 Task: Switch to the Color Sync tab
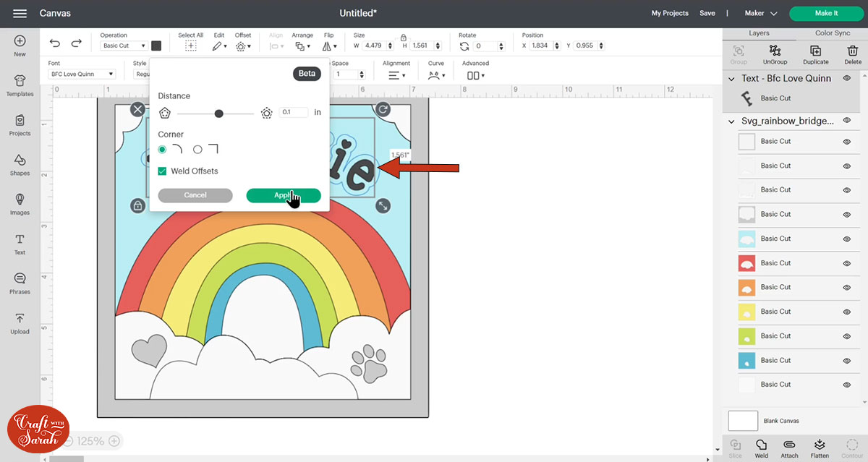pyautogui.click(x=833, y=33)
